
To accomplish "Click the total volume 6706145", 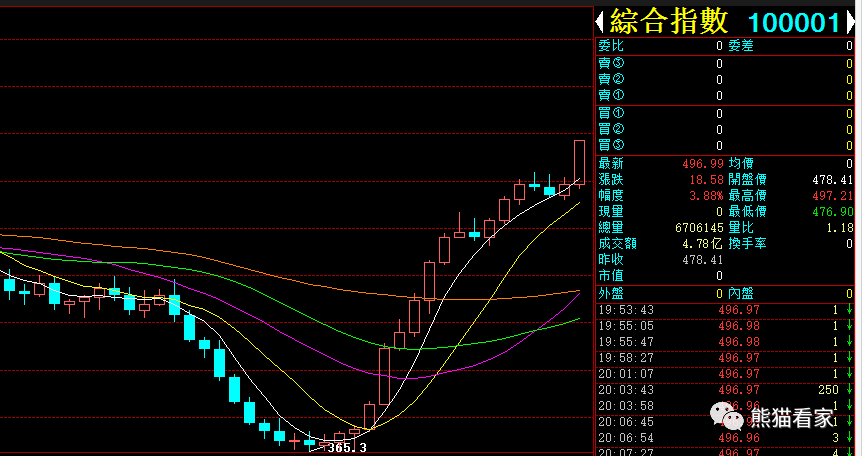I will tap(699, 228).
